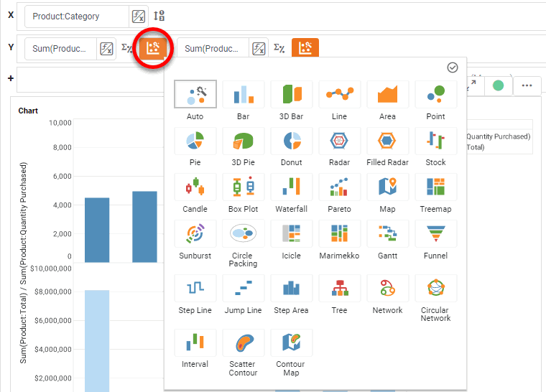Choose the Treemap chart type
This screenshot has width=546, height=392.
coord(435,188)
